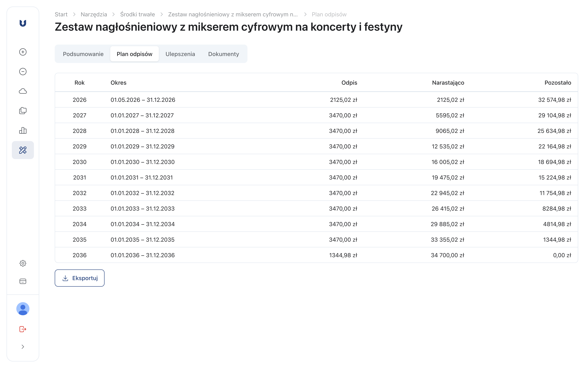588x368 pixels.
Task: Go to Start in the breadcrumb
Action: (x=61, y=14)
